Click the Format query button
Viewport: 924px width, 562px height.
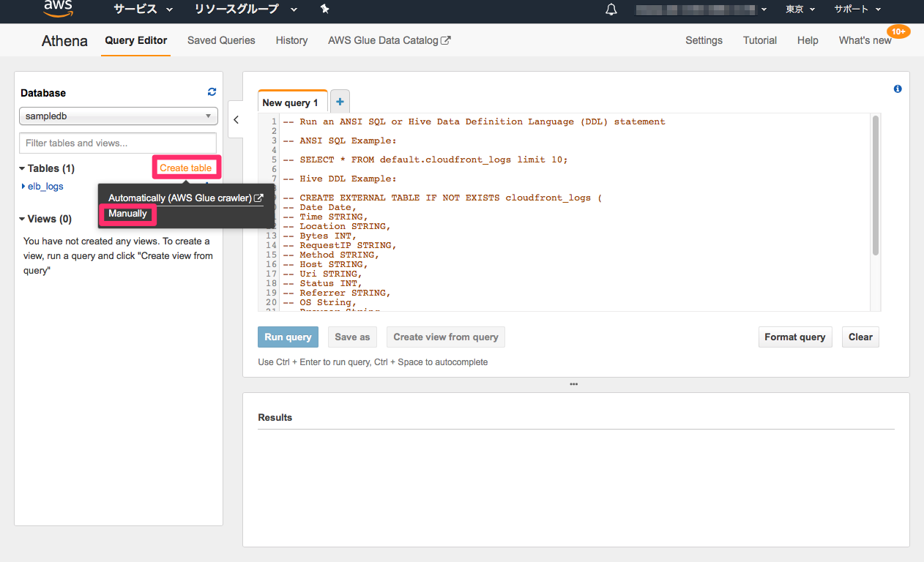794,337
